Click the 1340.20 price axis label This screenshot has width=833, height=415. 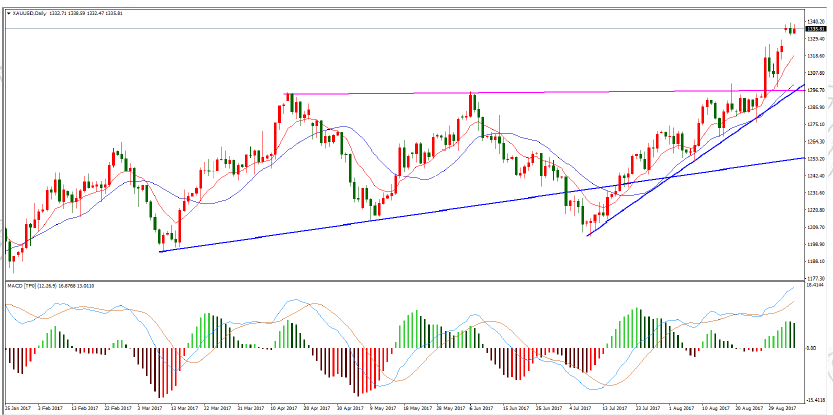tap(817, 21)
